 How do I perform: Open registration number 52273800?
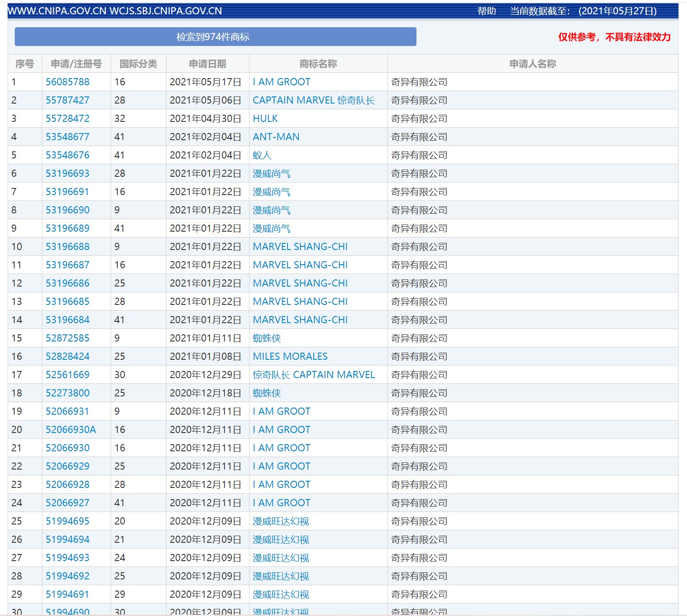67,393
